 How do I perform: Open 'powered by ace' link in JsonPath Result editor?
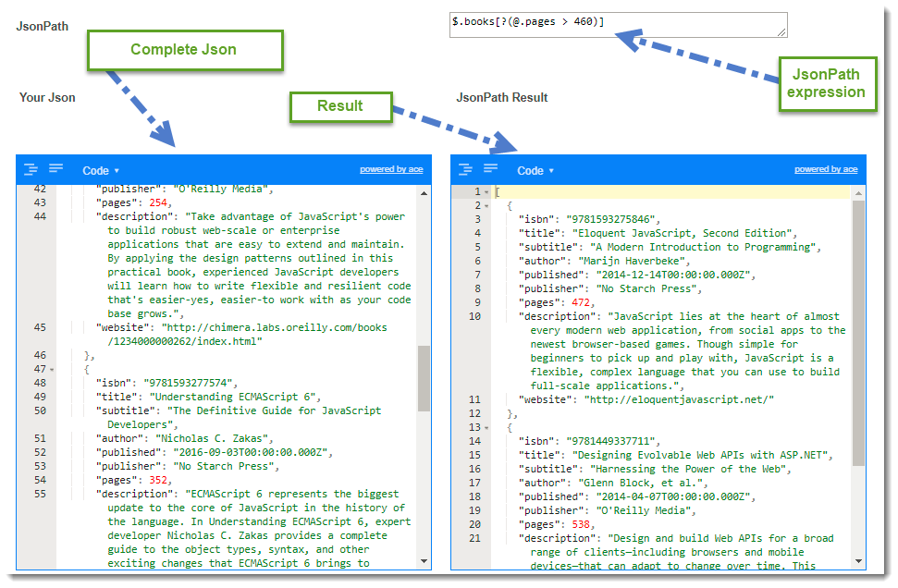point(826,170)
